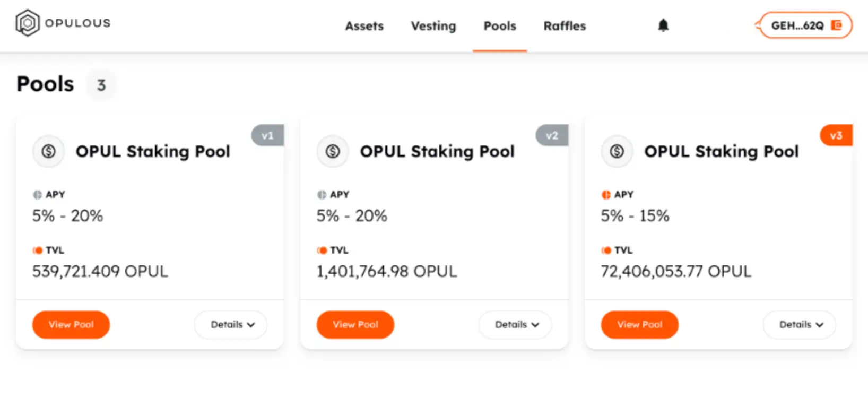Click the GEH...62Q wallet address button
This screenshot has height=398, width=868.
pos(797,25)
